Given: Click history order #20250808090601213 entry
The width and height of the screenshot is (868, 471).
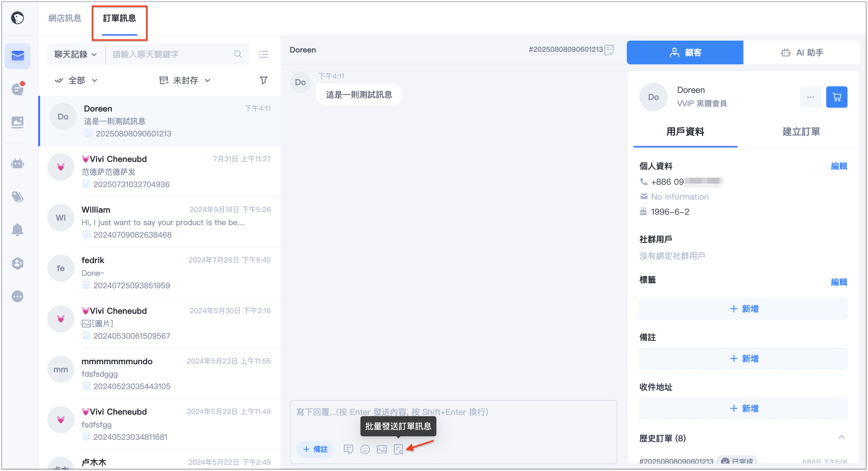Looking at the screenshot, I should pos(676,461).
